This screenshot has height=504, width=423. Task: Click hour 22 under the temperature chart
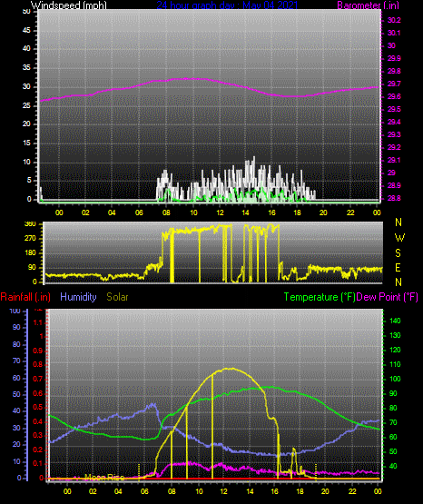pos(352,491)
